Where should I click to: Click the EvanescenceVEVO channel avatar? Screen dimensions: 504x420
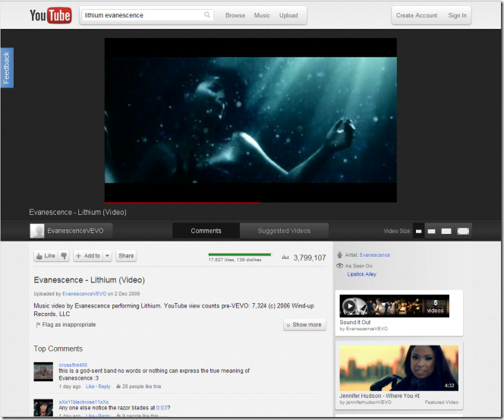(37, 231)
